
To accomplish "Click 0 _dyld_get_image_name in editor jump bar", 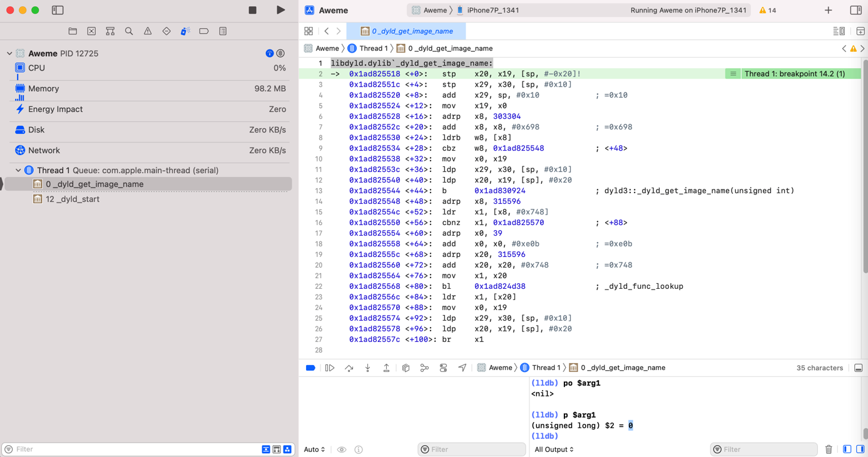I will coord(444,48).
